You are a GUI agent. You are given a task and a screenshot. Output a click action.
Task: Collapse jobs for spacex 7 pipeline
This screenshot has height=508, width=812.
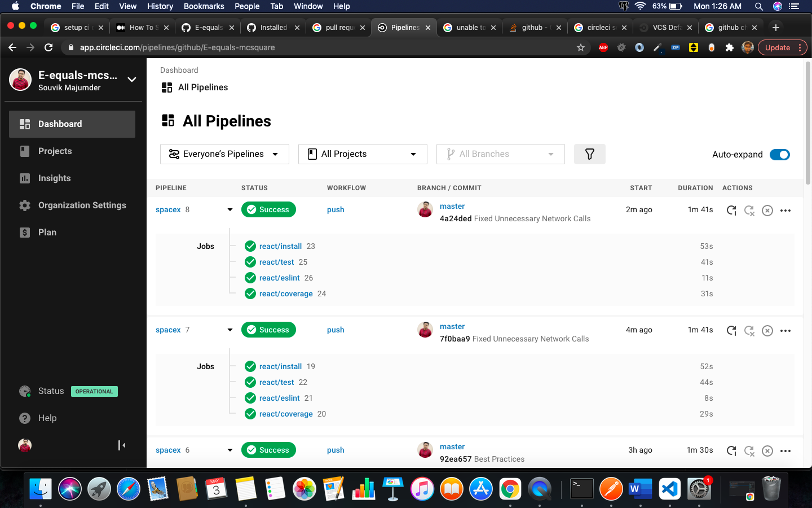230,330
